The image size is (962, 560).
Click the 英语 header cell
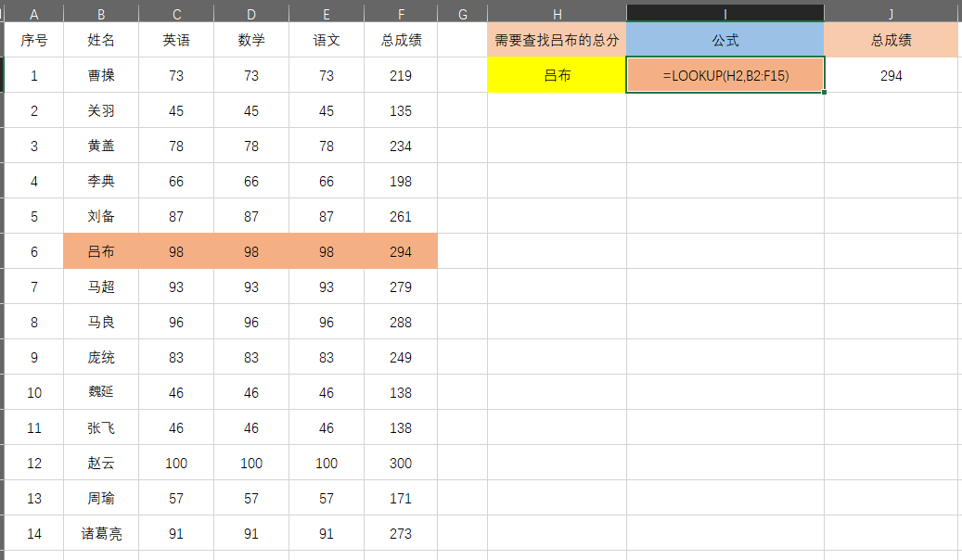(176, 40)
